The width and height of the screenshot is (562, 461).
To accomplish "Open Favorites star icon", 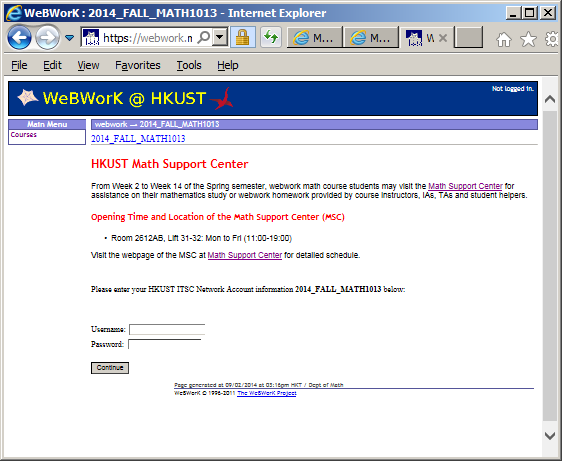I will pyautogui.click(x=528, y=39).
